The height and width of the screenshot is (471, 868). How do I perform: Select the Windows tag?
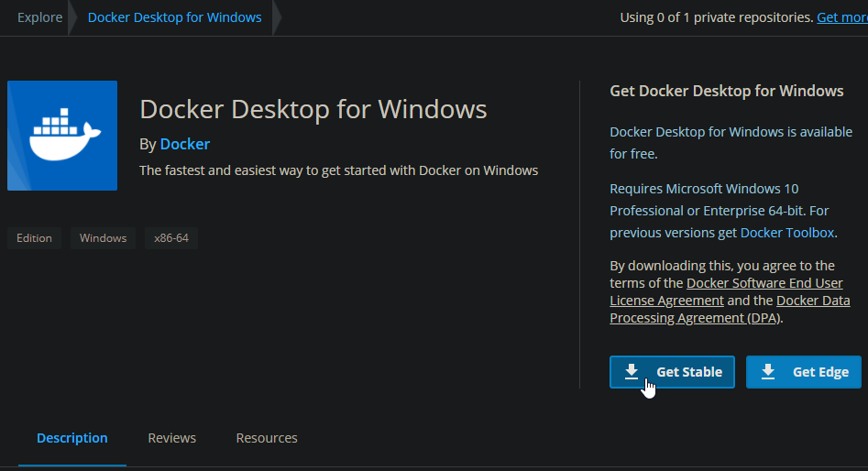103,238
